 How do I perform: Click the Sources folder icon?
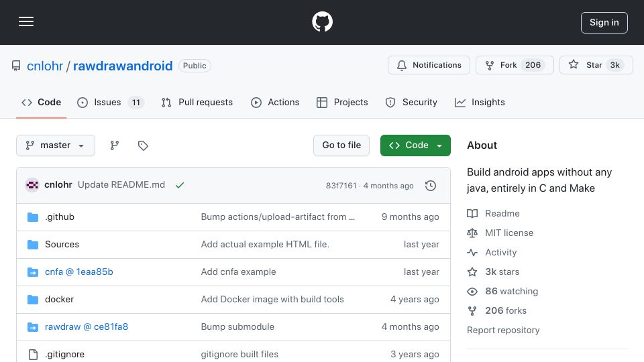click(x=33, y=245)
